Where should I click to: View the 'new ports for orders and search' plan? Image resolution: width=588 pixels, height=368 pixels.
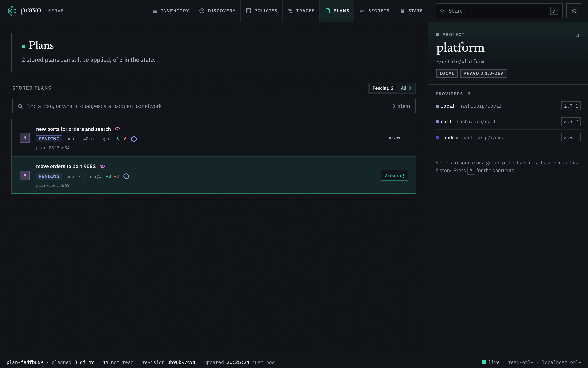click(x=394, y=138)
